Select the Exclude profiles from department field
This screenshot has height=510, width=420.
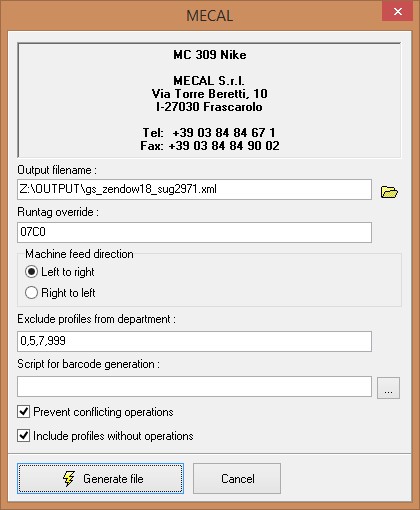click(x=194, y=341)
